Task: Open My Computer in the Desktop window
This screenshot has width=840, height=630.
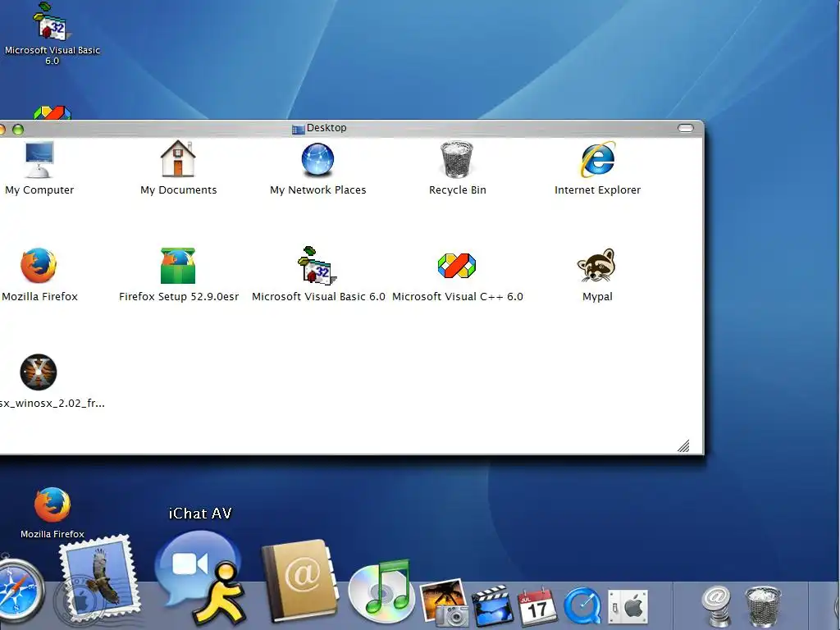Action: coord(39,160)
